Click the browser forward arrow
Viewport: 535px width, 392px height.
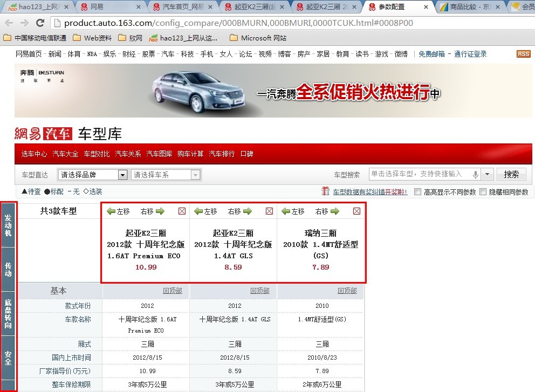click(x=24, y=23)
